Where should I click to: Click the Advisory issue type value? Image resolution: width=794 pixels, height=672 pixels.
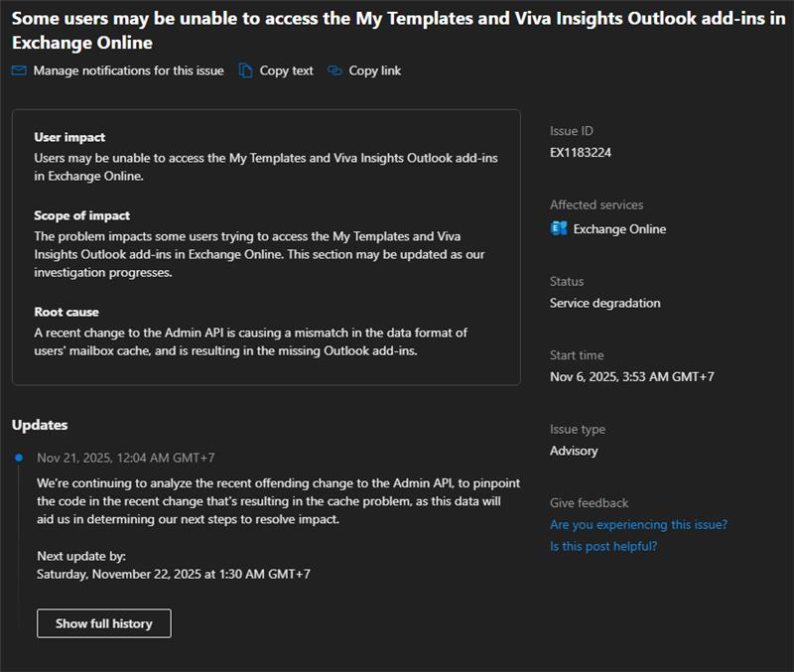(574, 451)
